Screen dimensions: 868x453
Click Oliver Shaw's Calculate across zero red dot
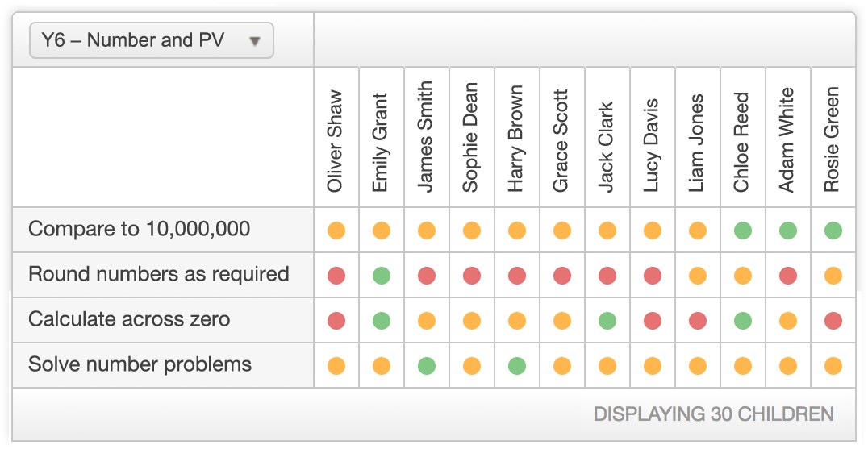(x=336, y=320)
